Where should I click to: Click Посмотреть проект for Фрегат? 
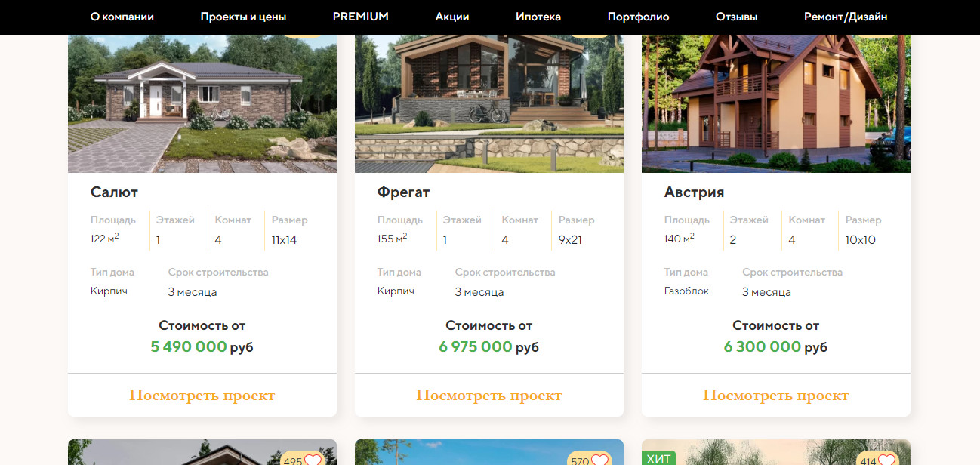(x=489, y=395)
